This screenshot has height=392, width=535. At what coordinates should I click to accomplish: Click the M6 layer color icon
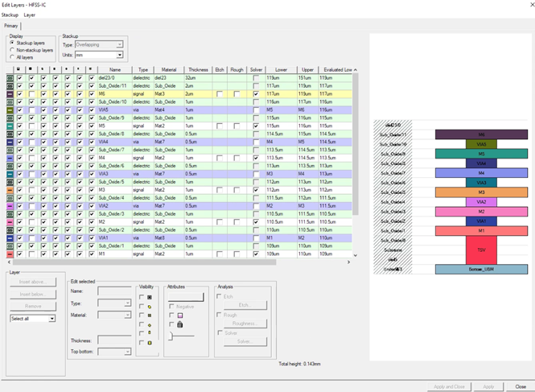click(9, 94)
